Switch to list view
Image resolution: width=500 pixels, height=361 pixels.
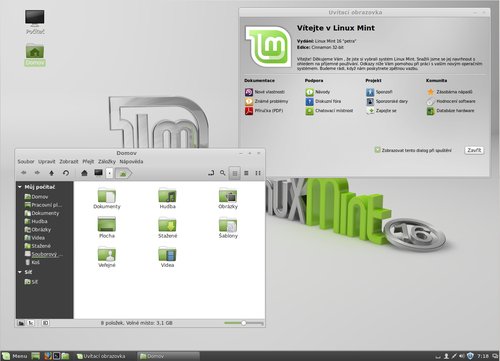coord(246,173)
